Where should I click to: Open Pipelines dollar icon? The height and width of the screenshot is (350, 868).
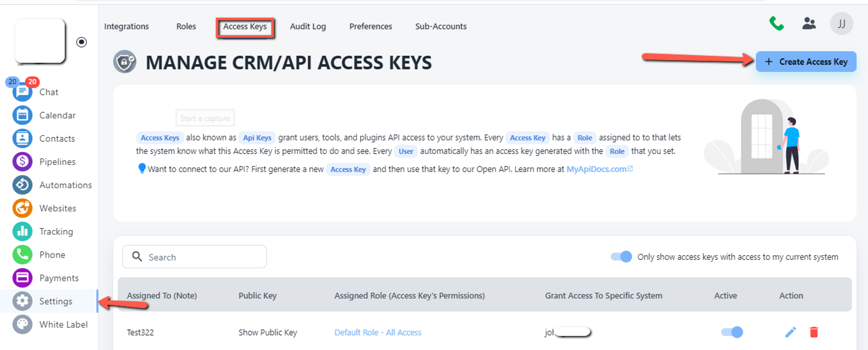22,162
